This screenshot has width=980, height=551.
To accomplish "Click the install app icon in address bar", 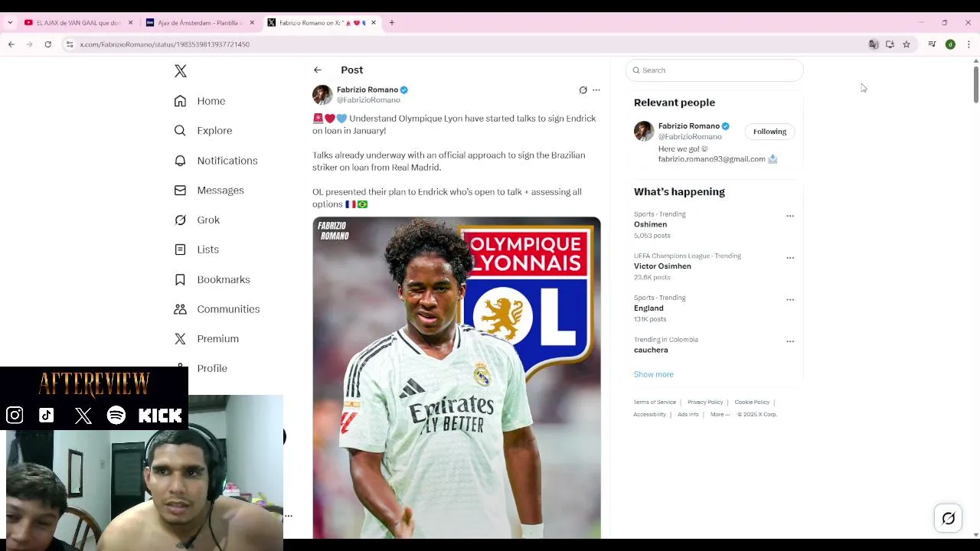I will pyautogui.click(x=890, y=44).
